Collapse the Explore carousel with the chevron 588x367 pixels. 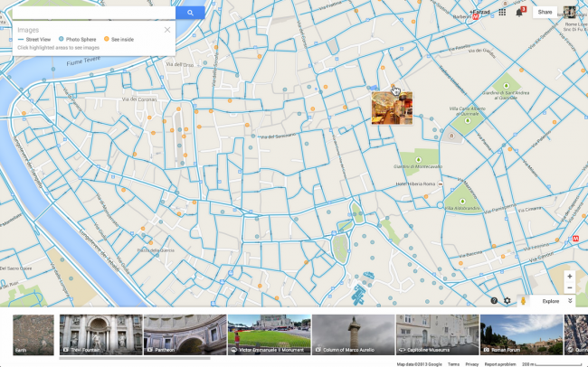pyautogui.click(x=570, y=301)
